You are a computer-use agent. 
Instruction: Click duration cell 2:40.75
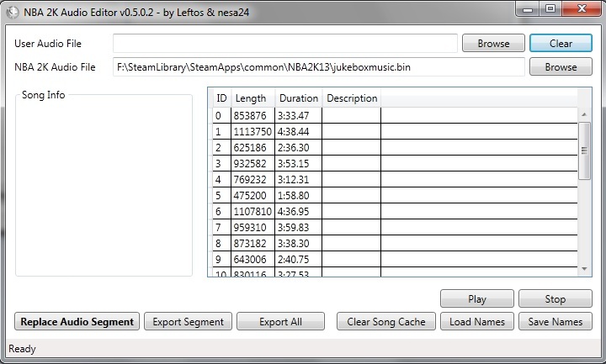tap(298, 260)
